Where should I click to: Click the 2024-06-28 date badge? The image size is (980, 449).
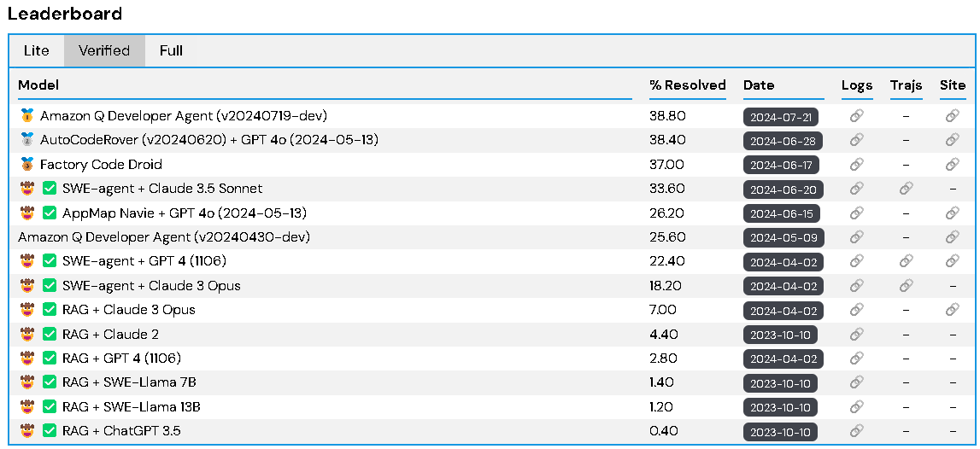pyautogui.click(x=783, y=141)
